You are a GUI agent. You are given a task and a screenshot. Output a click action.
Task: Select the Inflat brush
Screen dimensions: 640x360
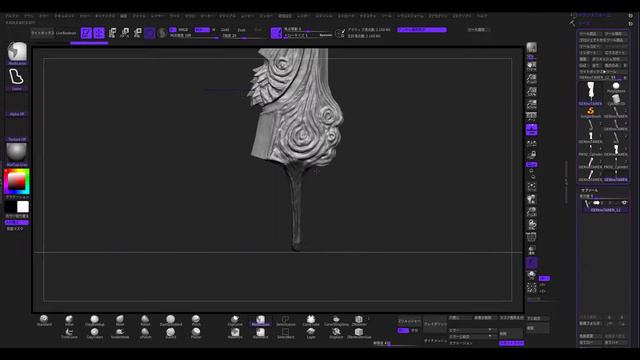[69, 320]
